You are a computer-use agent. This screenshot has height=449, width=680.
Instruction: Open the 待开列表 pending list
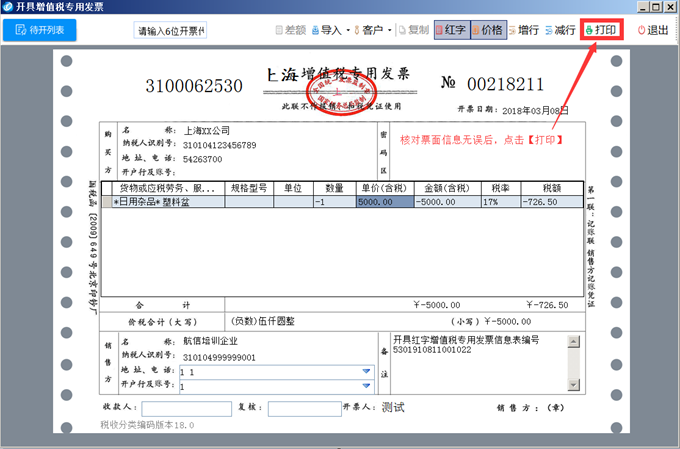[x=40, y=30]
